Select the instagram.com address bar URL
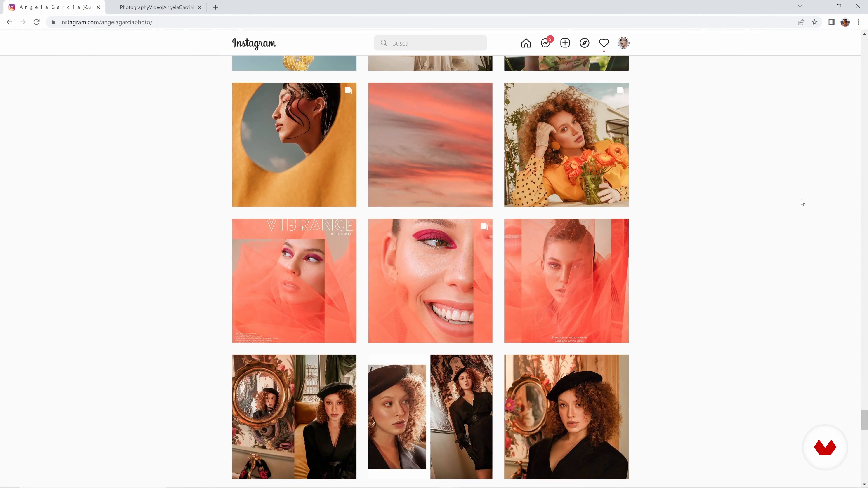This screenshot has height=488, width=868. click(x=106, y=22)
